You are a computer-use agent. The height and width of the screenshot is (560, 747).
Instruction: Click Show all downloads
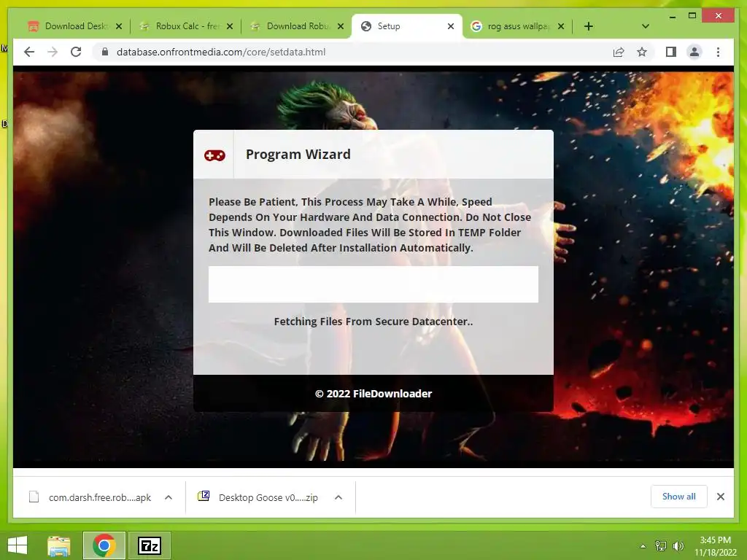tap(679, 497)
